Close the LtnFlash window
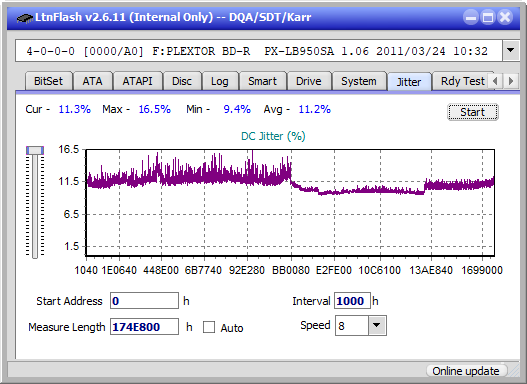 (505, 17)
